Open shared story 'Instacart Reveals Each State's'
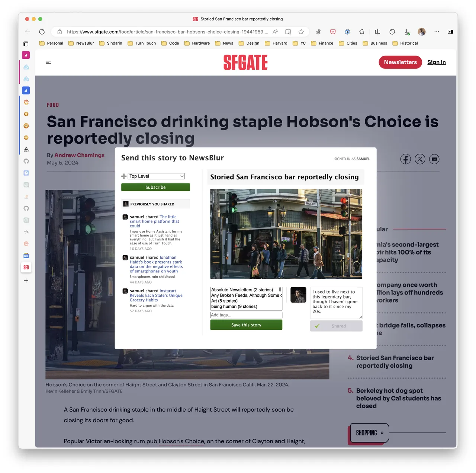 point(156,295)
